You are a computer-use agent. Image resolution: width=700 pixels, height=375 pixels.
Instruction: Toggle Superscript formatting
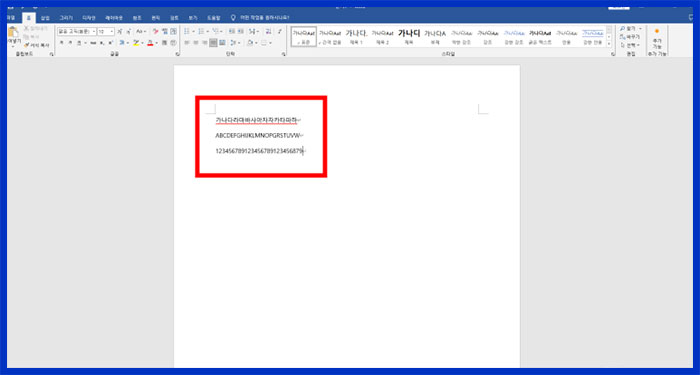[110, 43]
